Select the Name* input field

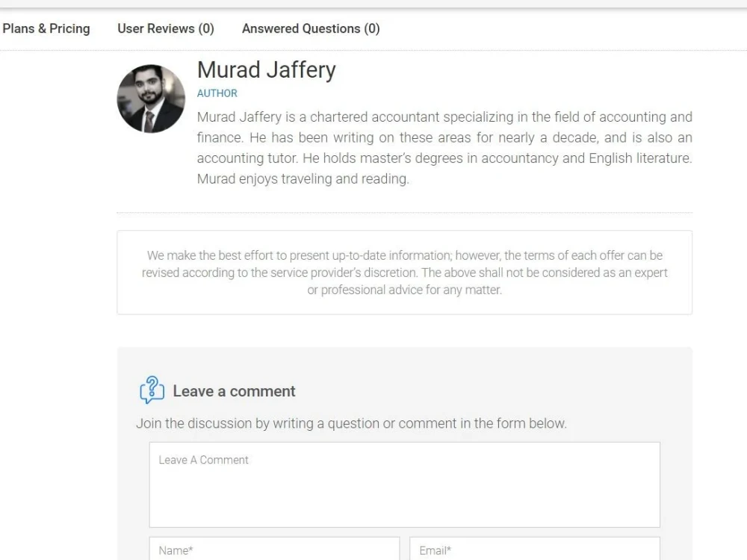(x=274, y=549)
